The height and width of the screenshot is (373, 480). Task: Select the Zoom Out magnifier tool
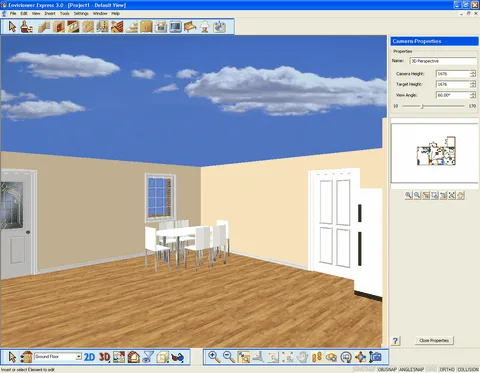click(x=229, y=357)
